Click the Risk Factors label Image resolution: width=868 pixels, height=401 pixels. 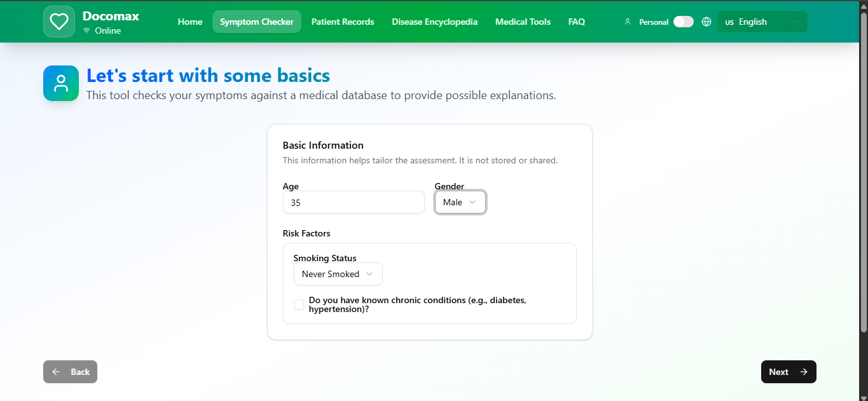click(307, 233)
